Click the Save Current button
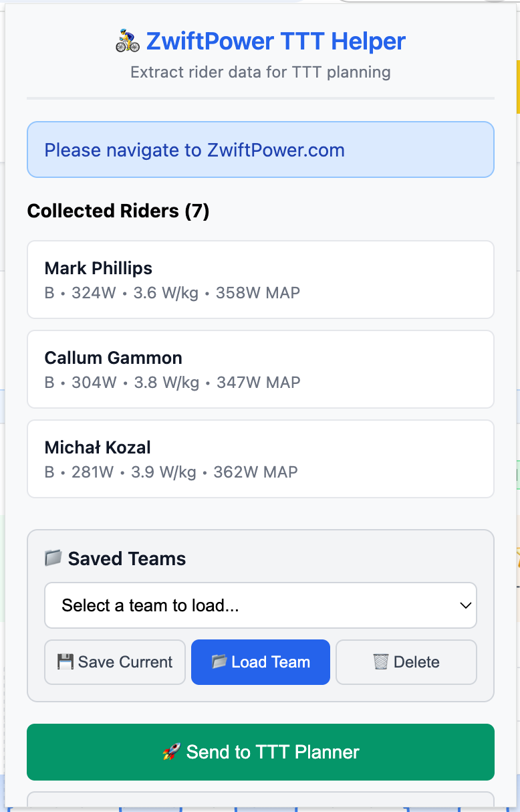Screen dimensions: 520x812 point(114,662)
